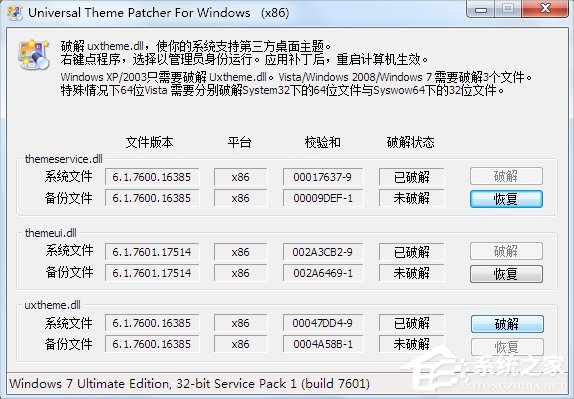
Task: Click themeservice.dll system file x86 platform field
Action: pos(241,177)
